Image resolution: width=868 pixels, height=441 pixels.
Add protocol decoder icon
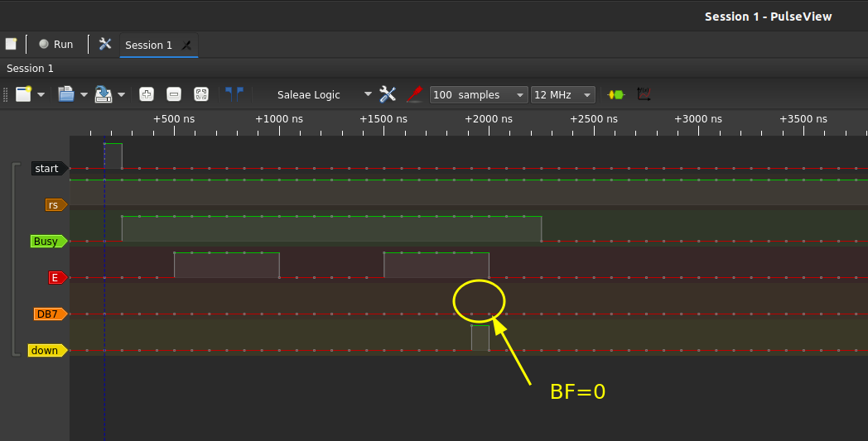pyautogui.click(x=616, y=94)
